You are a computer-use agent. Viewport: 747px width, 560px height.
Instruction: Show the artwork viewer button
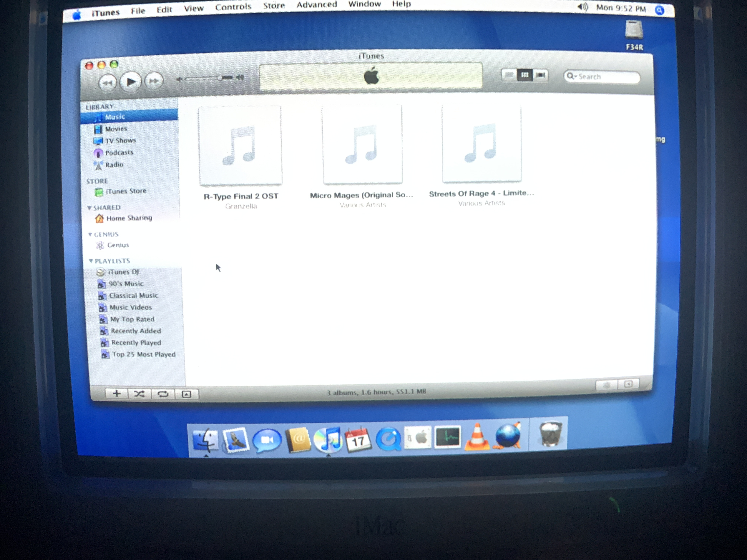pos(186,394)
